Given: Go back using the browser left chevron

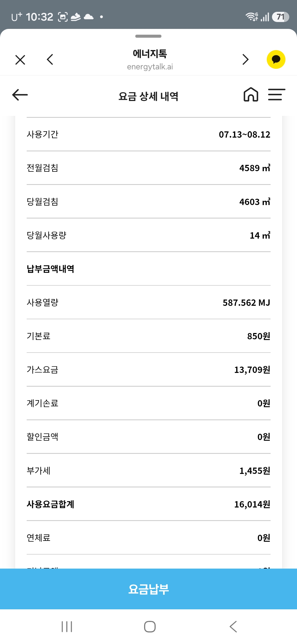Looking at the screenshot, I should pos(50,59).
